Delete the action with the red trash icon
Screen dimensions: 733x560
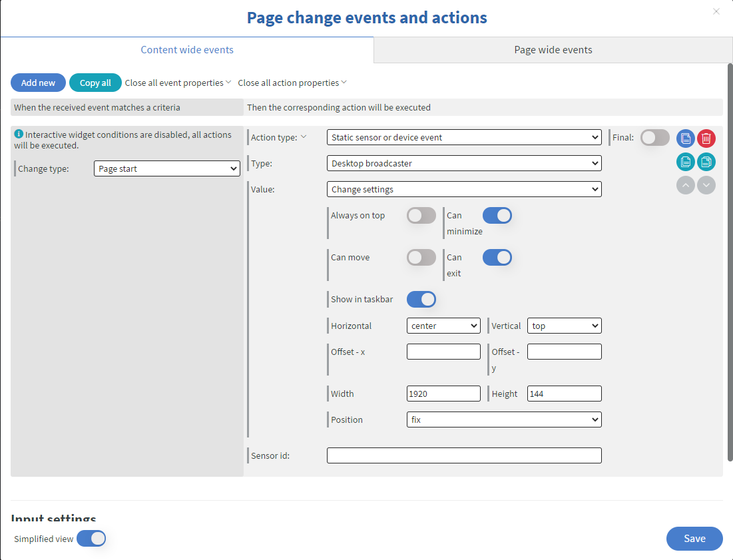[x=706, y=139]
